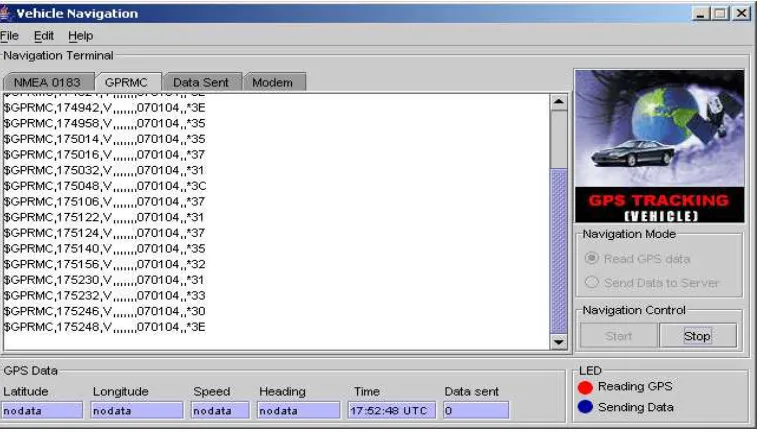Viewport: 760px width, 432px height.
Task: Select the log line $GPRMC,175014
Action: tap(104, 139)
